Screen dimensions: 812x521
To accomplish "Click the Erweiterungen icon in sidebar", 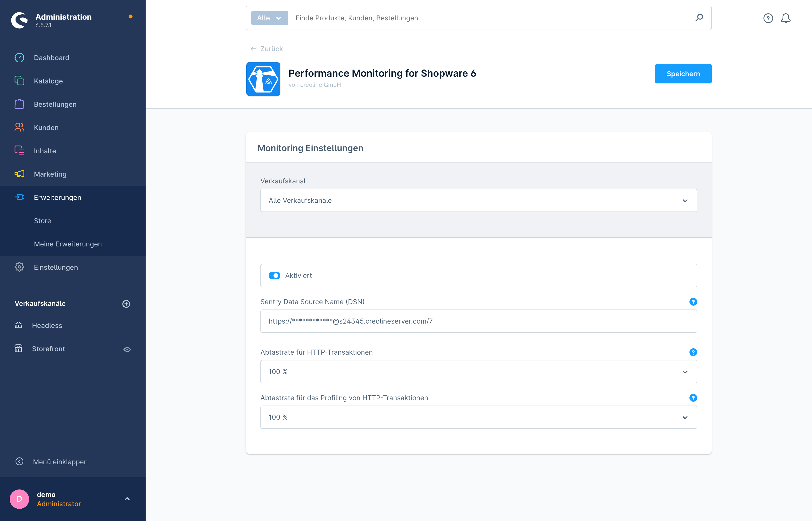I will [x=19, y=197].
